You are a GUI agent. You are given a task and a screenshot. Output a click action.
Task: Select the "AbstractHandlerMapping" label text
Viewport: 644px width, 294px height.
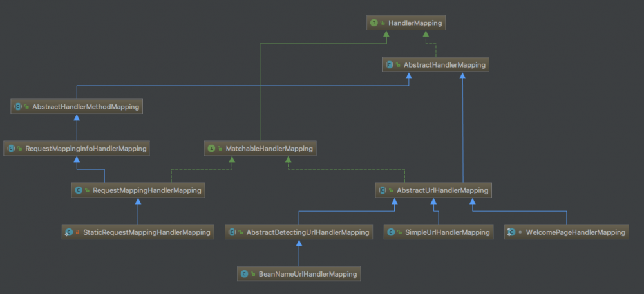tap(444, 65)
